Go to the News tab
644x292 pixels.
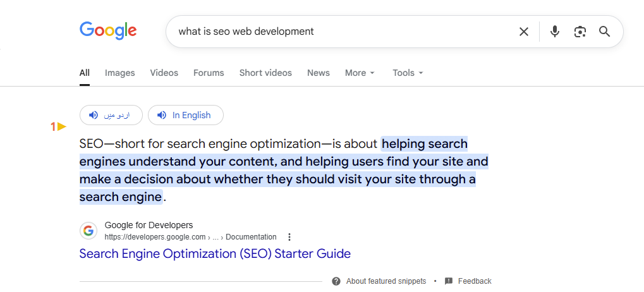(x=319, y=73)
